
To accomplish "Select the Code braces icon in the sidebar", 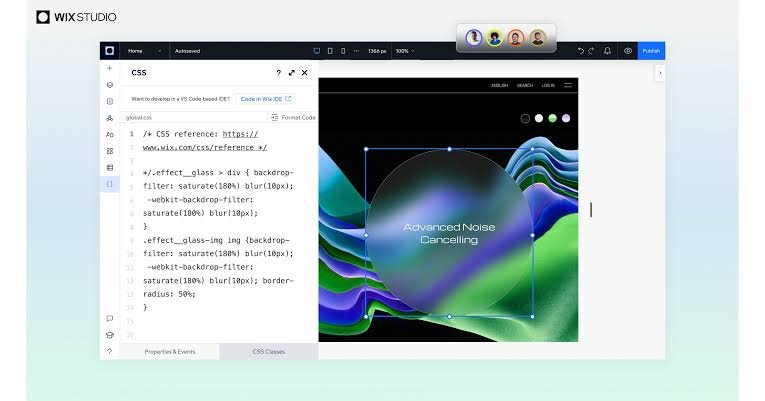I will coord(110,184).
